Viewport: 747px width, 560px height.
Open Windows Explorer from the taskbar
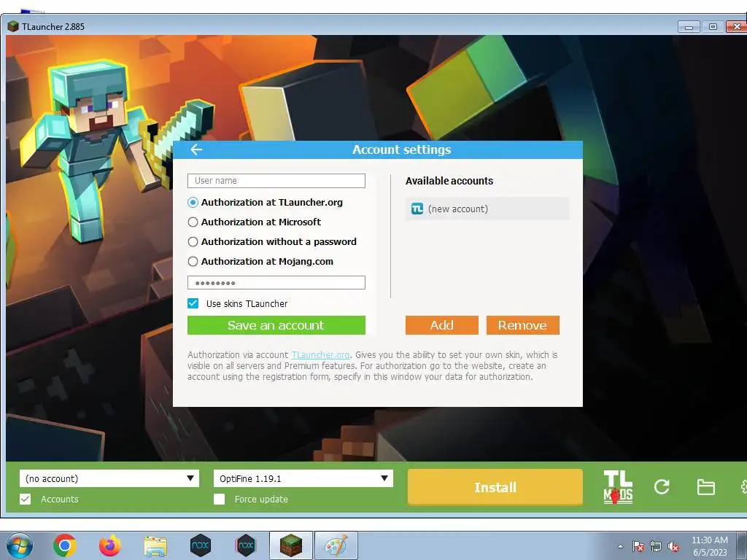click(x=155, y=546)
